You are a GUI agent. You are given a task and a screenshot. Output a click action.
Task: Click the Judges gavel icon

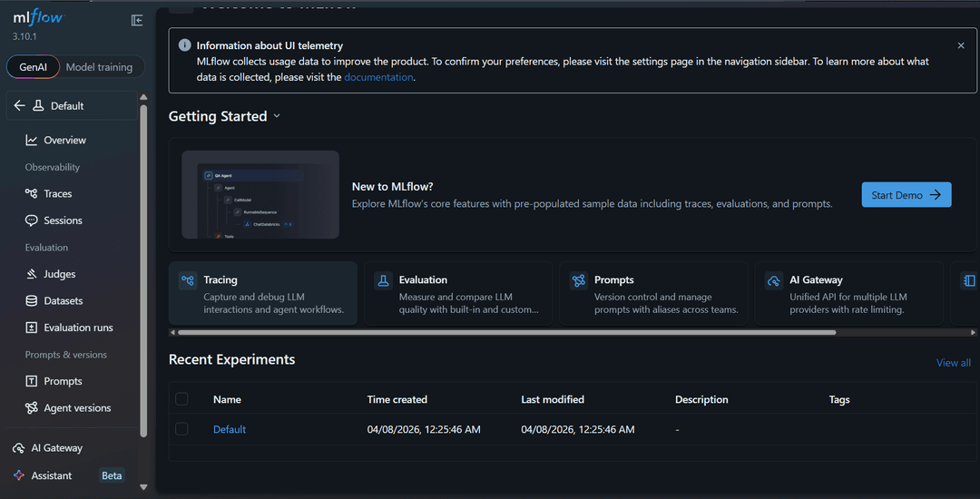tap(31, 274)
